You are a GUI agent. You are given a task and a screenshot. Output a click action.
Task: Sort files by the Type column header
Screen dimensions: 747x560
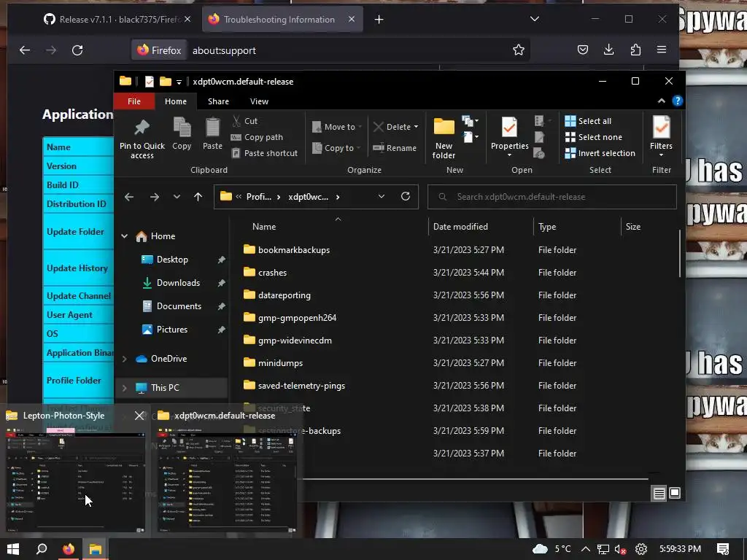coord(547,227)
